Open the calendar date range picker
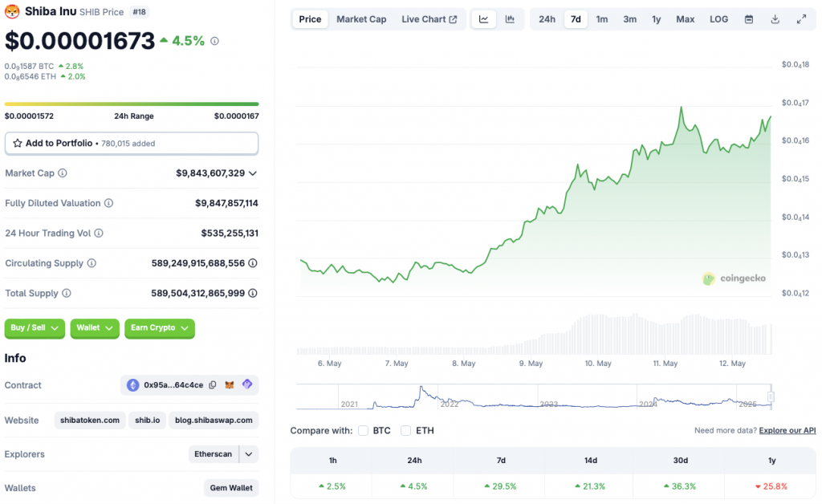The height and width of the screenshot is (504, 822). tap(749, 19)
